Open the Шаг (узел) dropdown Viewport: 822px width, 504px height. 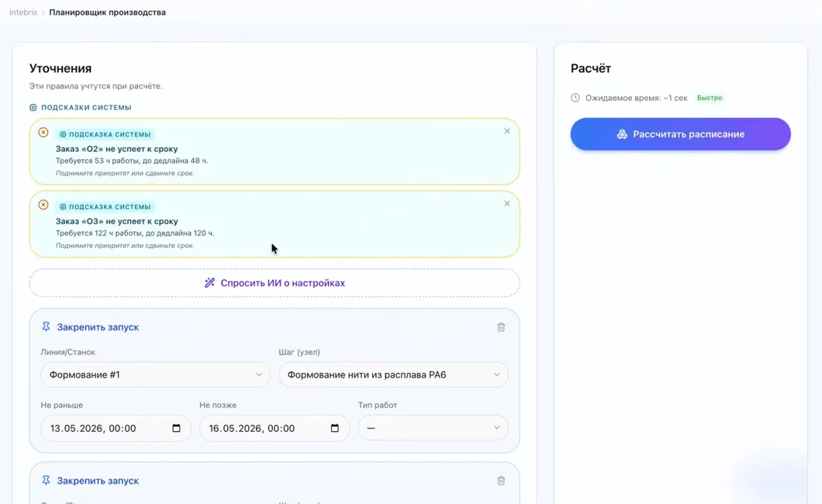point(393,375)
